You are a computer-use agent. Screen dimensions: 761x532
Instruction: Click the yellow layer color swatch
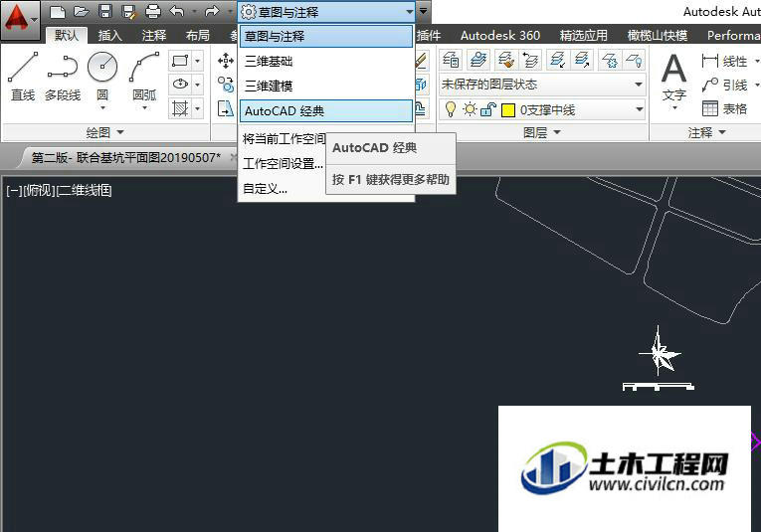[x=508, y=110]
